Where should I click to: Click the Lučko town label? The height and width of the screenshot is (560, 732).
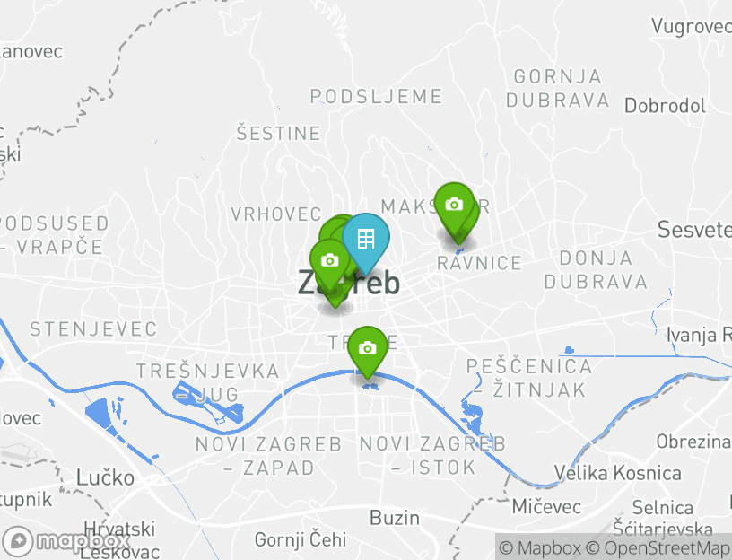pos(106,477)
